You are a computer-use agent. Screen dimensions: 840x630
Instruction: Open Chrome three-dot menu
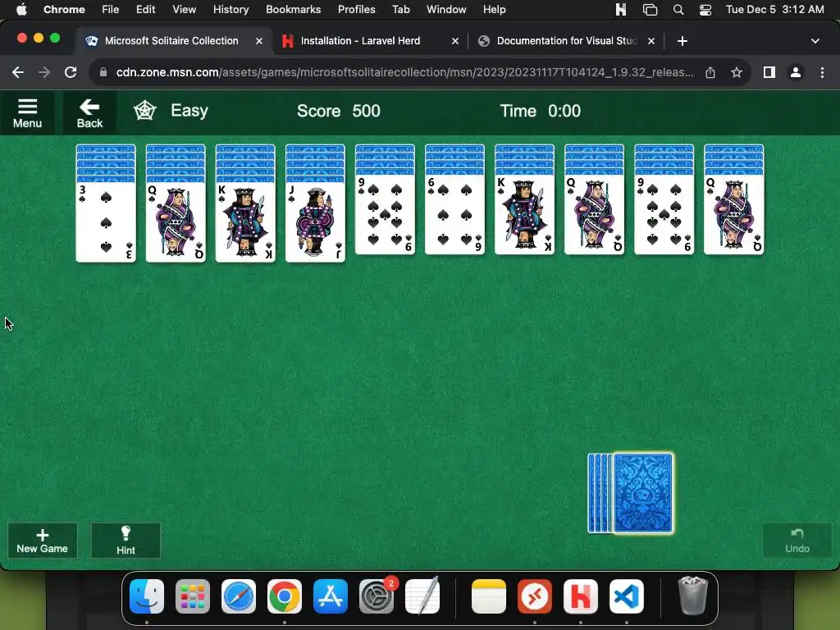pyautogui.click(x=822, y=72)
